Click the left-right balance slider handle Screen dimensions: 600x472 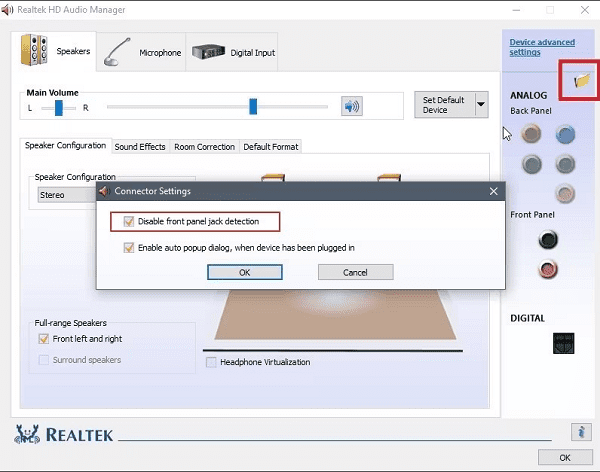(x=59, y=108)
